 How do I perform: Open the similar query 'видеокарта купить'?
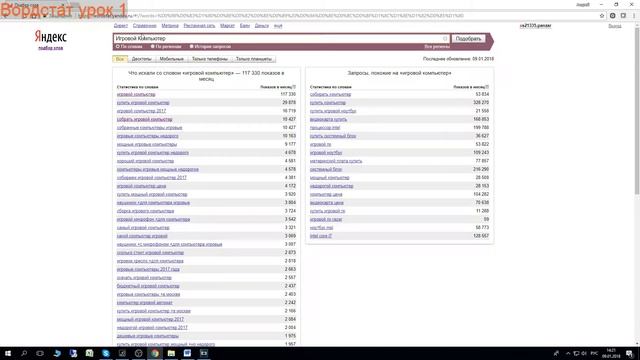(329, 120)
